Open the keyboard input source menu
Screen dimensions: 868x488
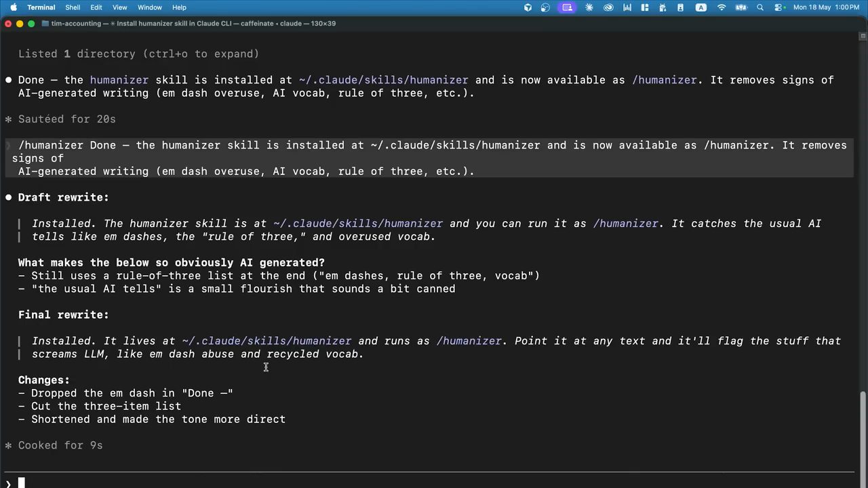[701, 7]
